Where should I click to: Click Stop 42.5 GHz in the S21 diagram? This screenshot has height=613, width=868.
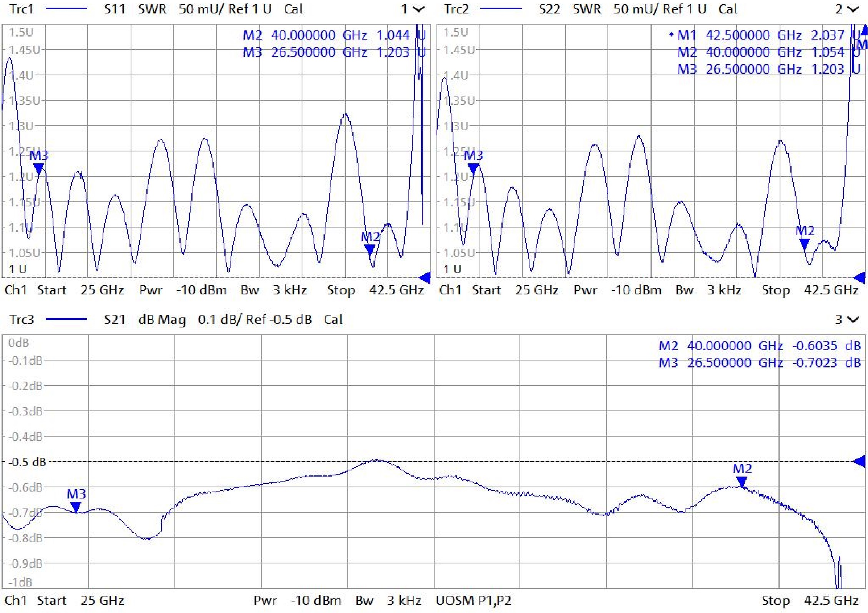810,600
